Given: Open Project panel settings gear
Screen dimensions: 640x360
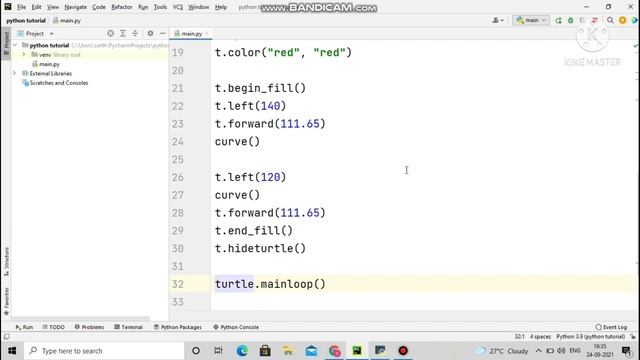Looking at the screenshot, I should [150, 33].
